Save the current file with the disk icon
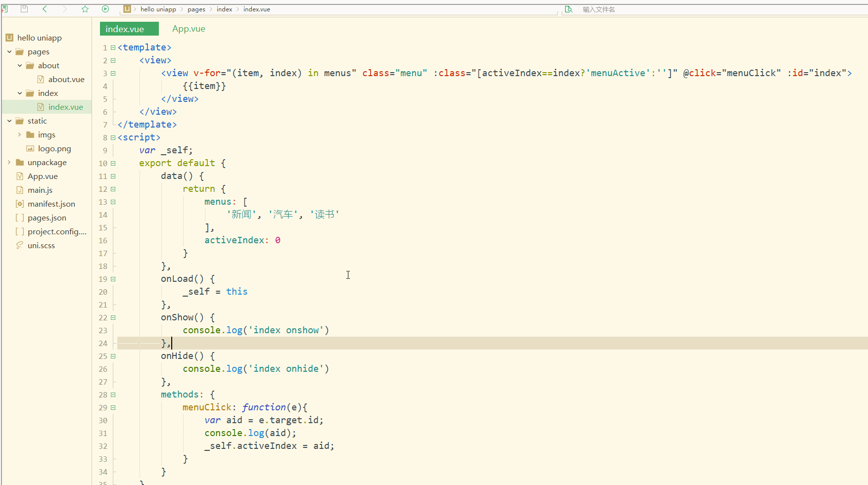Viewport: 868px width, 485px height. (x=24, y=9)
